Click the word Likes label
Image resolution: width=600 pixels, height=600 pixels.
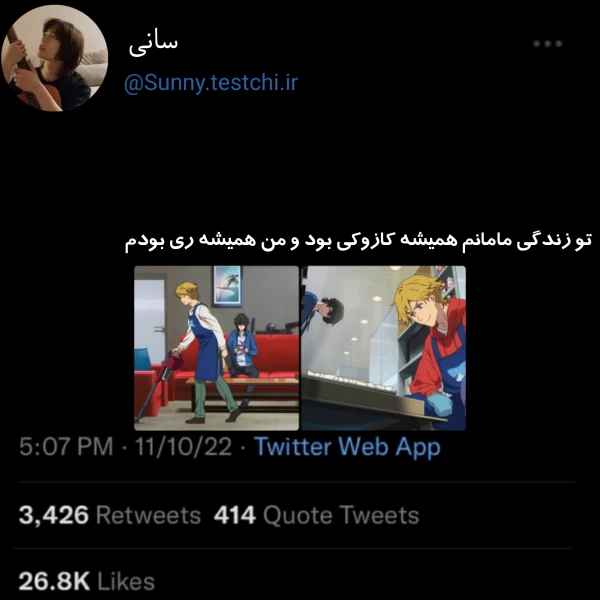(x=126, y=582)
